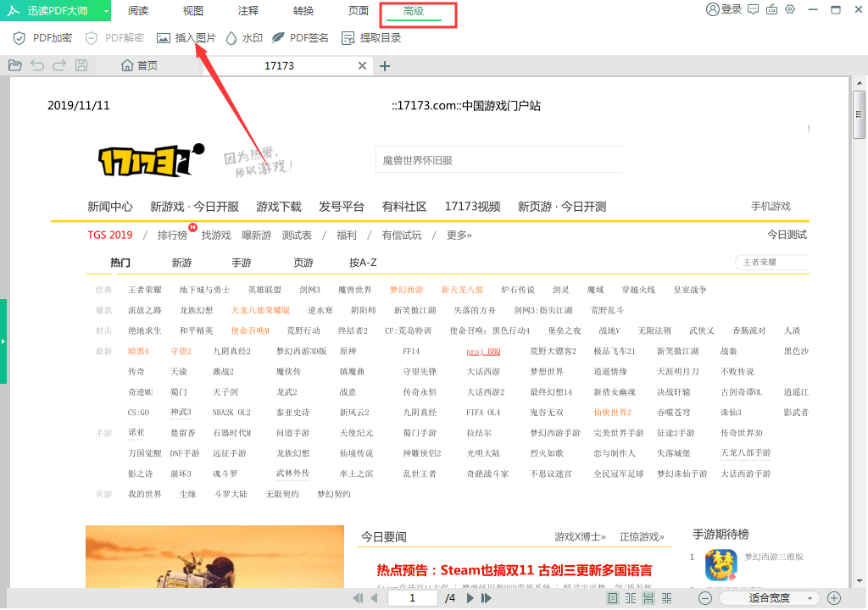The image size is (868, 610).
Task: Select the 插入图片 (Insert Image) tool
Action: pos(186,38)
